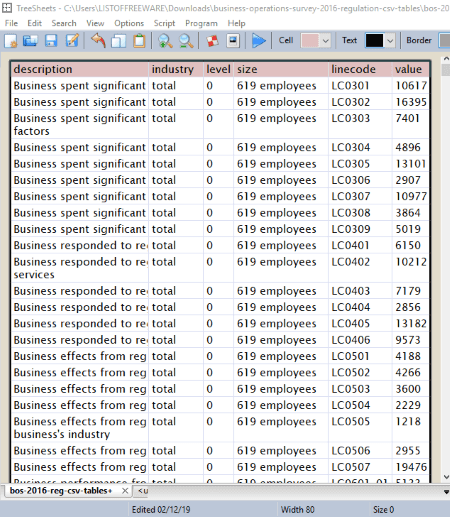Select the bos-2016-reg-csv-tables tab
Image resolution: width=450 pixels, height=517 pixels.
60,491
